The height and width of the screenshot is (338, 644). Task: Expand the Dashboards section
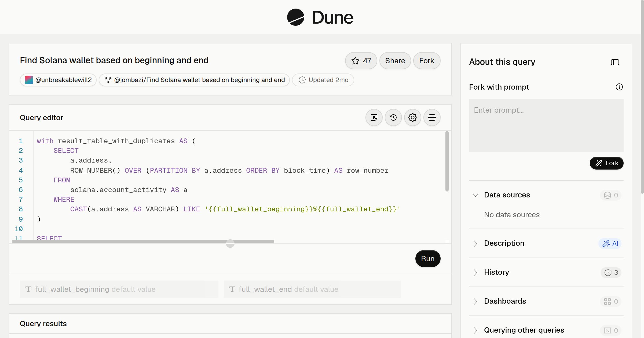[x=475, y=301]
